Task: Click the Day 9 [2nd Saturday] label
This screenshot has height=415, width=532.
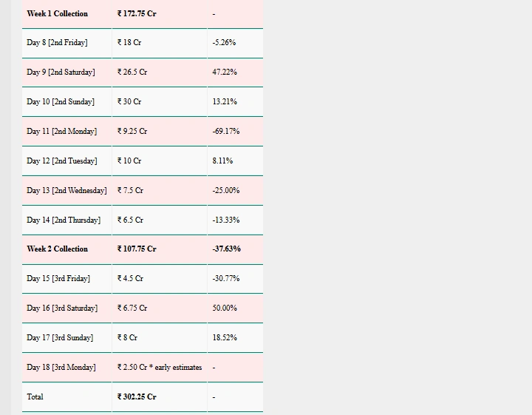Action: click(61, 72)
